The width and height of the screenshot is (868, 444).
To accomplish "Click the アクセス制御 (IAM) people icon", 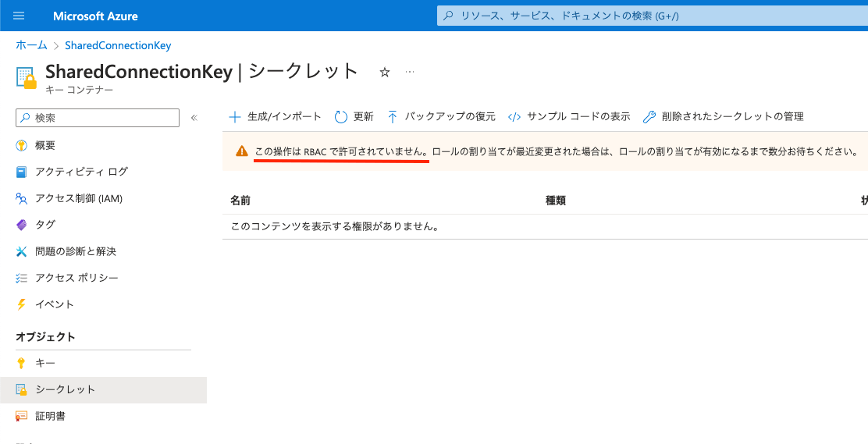I will click(22, 198).
